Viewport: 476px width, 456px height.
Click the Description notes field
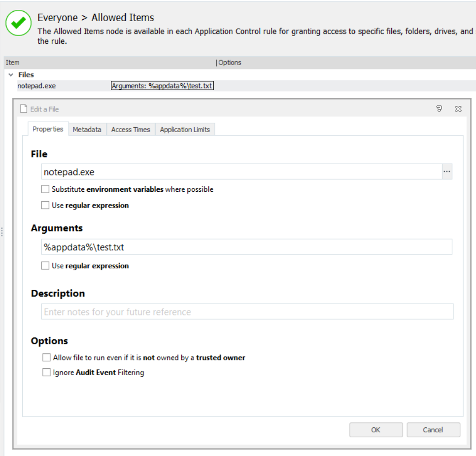pos(246,311)
